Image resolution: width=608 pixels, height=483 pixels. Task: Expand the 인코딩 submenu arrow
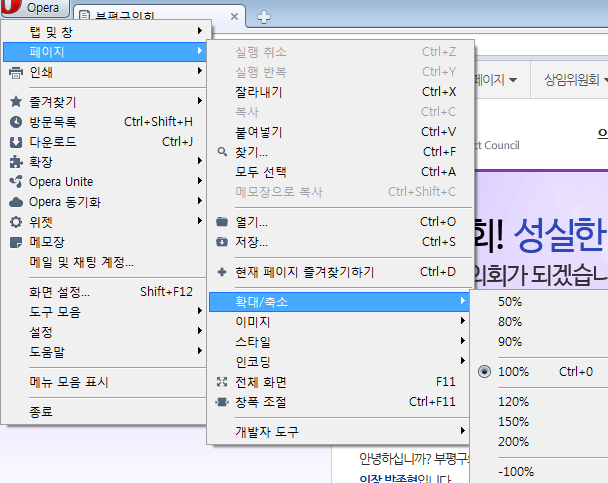point(463,361)
